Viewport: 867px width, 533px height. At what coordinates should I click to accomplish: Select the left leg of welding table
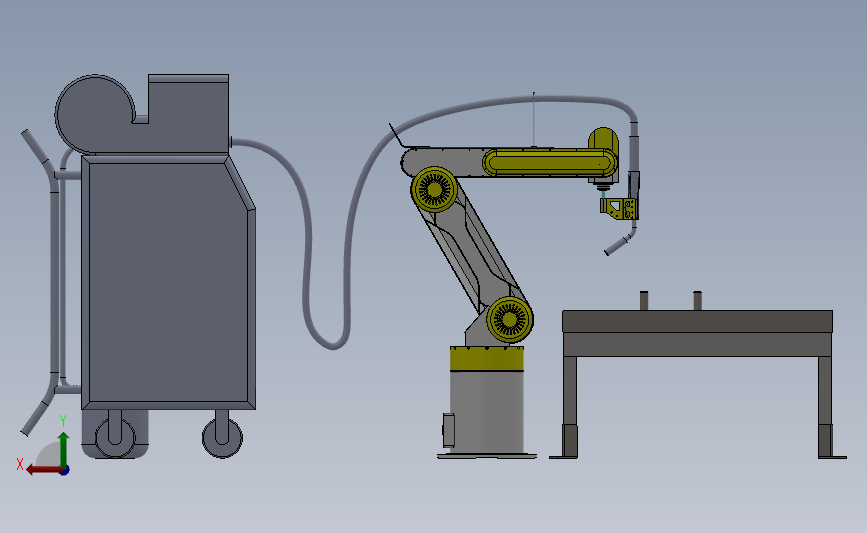570,406
